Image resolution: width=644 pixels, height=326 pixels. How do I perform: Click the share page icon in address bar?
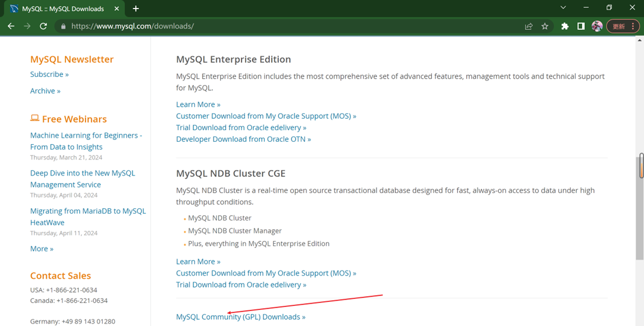(x=529, y=26)
